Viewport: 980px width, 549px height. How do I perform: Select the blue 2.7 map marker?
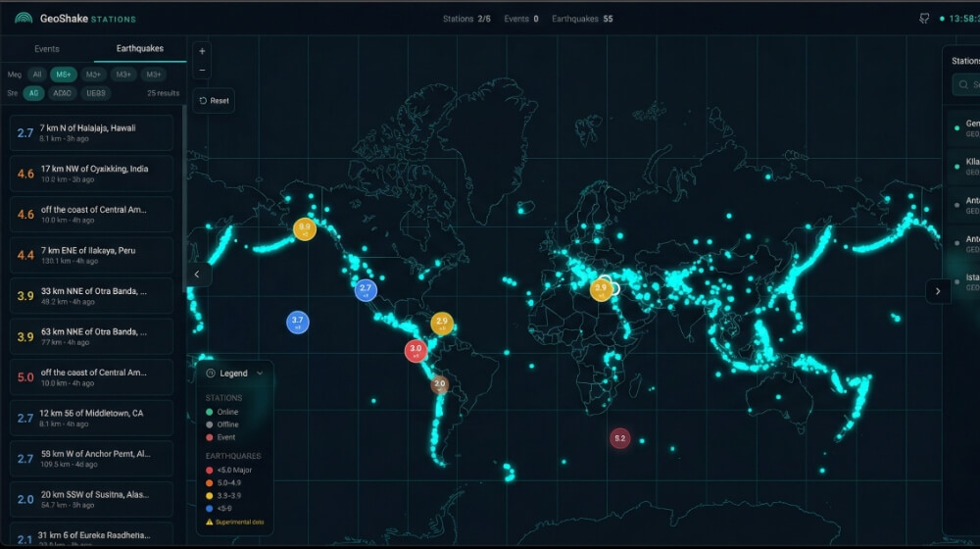366,289
